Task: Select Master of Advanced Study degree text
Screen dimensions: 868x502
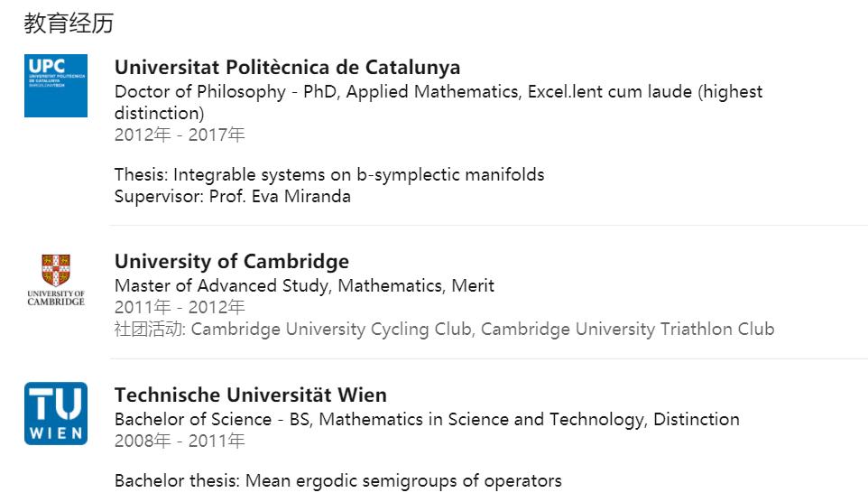Action: [304, 285]
